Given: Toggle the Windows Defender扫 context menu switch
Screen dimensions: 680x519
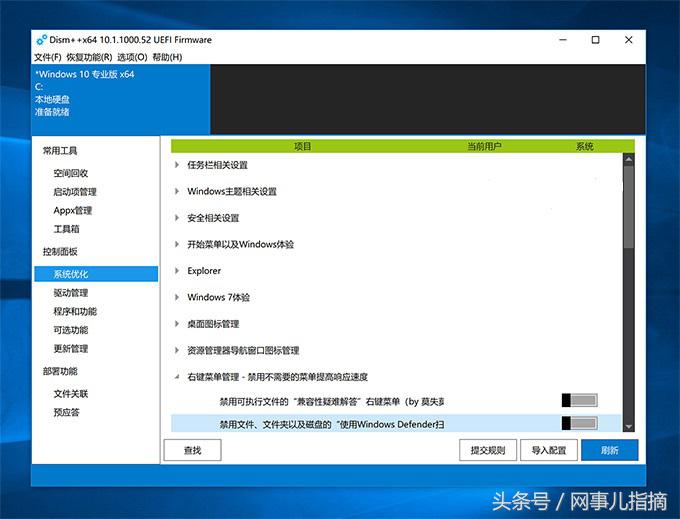Looking at the screenshot, I should (x=579, y=423).
